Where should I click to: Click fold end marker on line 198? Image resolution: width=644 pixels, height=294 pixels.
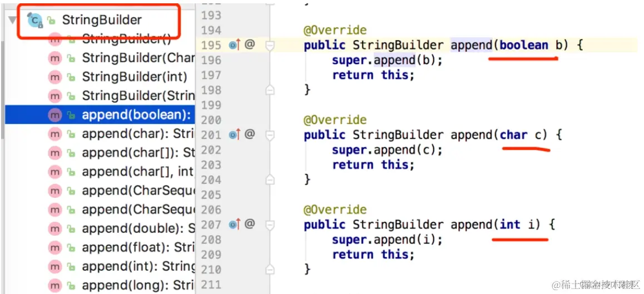coord(270,90)
